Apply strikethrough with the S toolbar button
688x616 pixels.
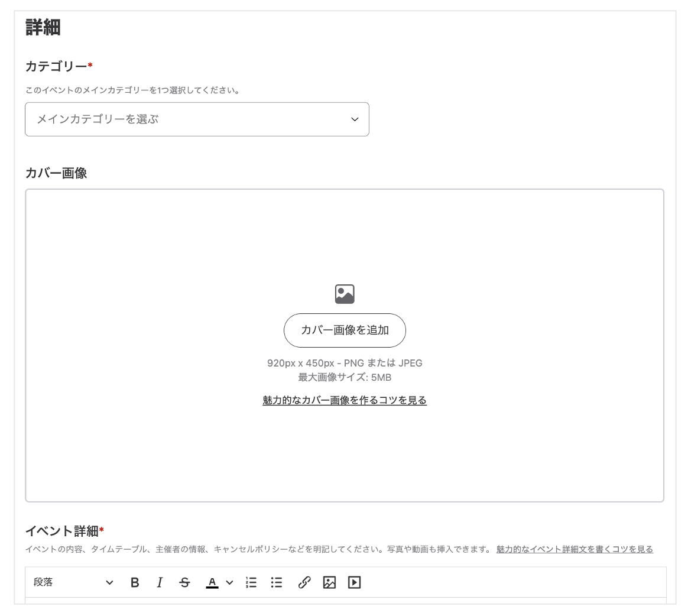(x=184, y=582)
